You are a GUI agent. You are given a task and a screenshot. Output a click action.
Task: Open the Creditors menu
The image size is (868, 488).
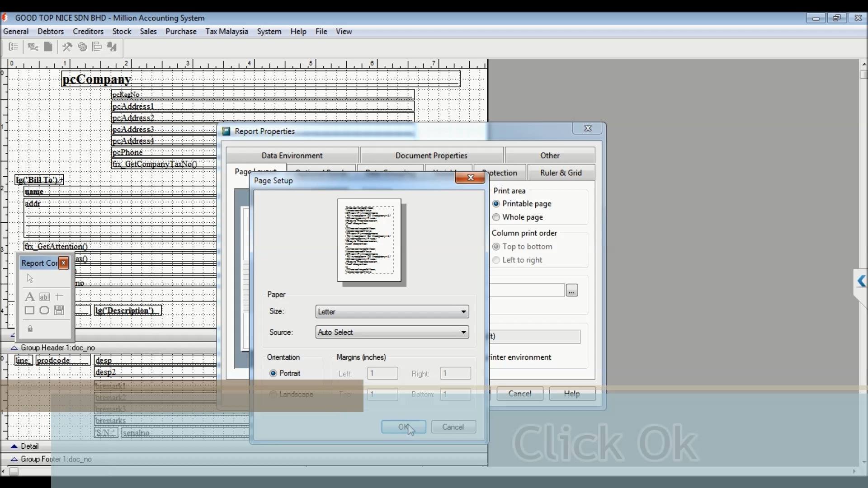tap(88, 31)
